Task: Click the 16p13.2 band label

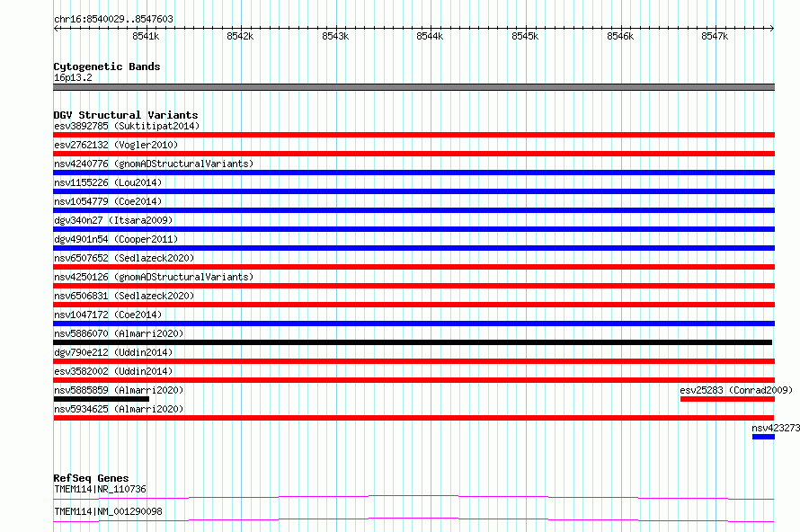Action: [73, 77]
